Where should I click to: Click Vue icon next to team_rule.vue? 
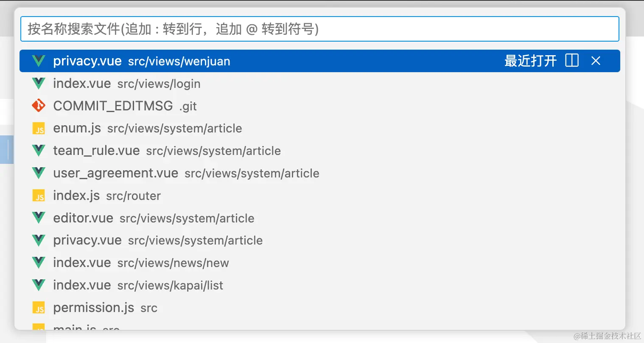pyautogui.click(x=39, y=151)
